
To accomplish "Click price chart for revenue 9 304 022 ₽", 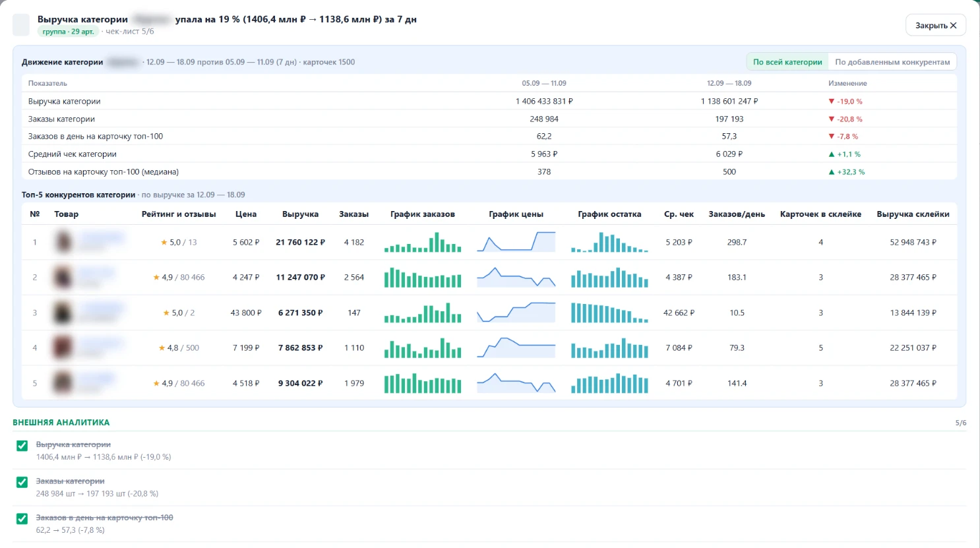I will 516,383.
